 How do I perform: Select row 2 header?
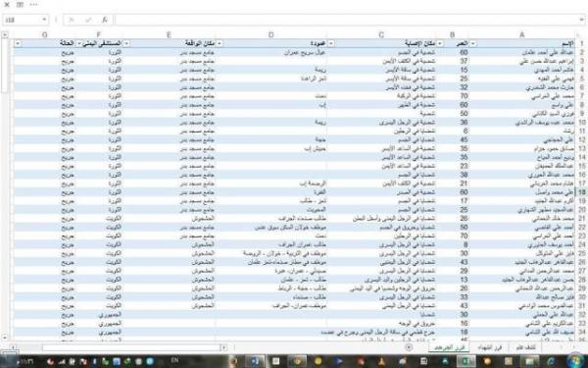[x=581, y=53]
